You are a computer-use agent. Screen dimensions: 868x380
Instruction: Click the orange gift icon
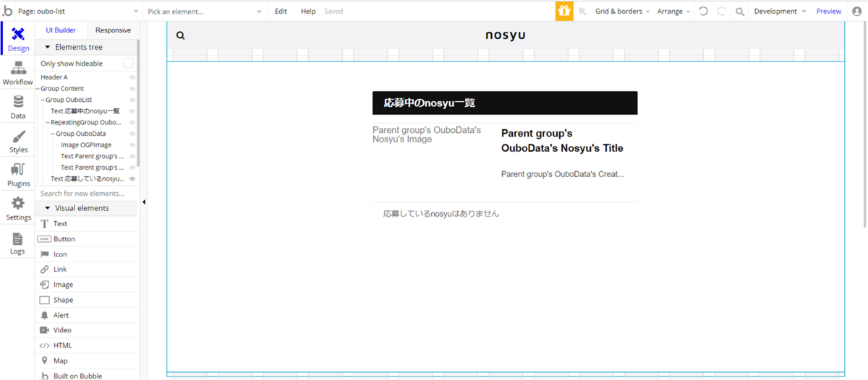click(564, 11)
